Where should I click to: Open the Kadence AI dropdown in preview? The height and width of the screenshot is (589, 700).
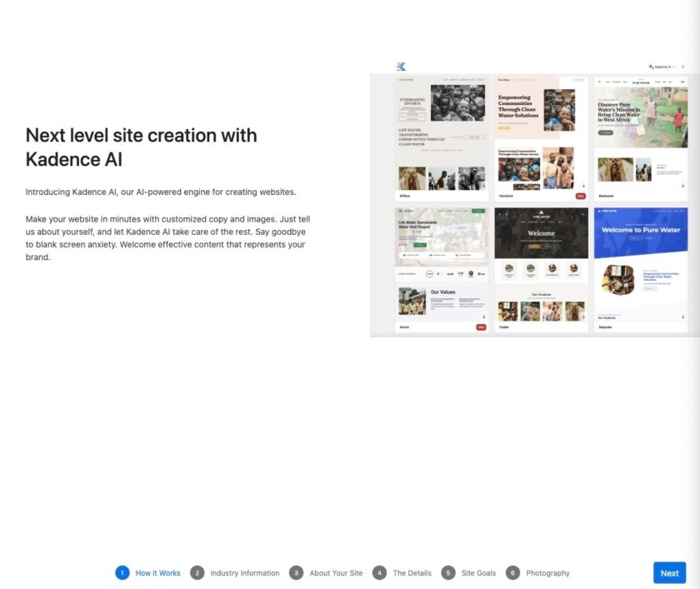coord(663,67)
